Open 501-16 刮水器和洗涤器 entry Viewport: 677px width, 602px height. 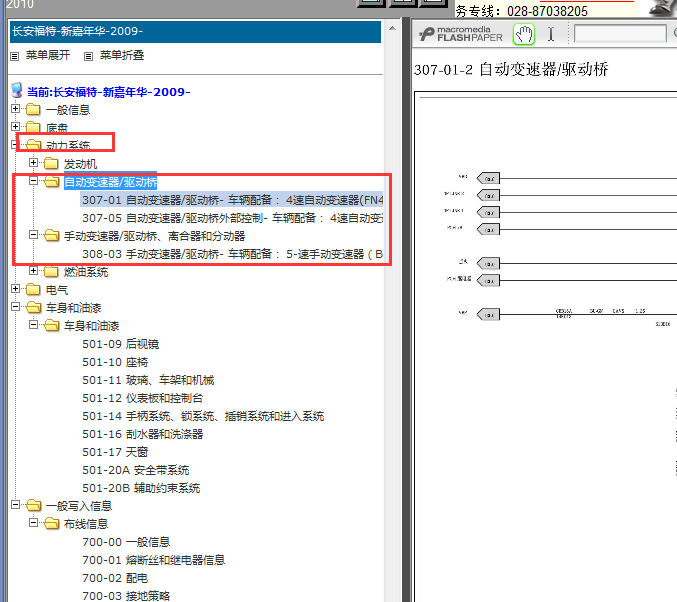[142, 434]
